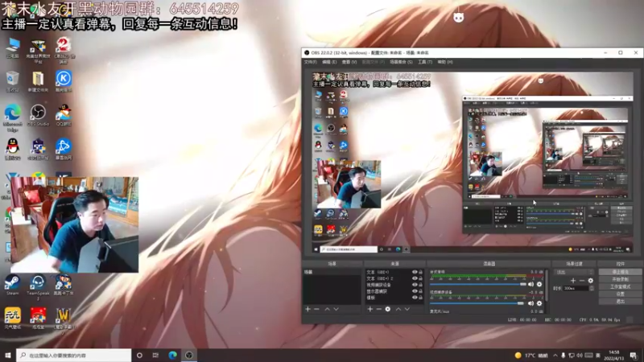Open the Recycle Bin on the desktop
Viewport: 644px width, 362px height.
[x=12, y=81]
